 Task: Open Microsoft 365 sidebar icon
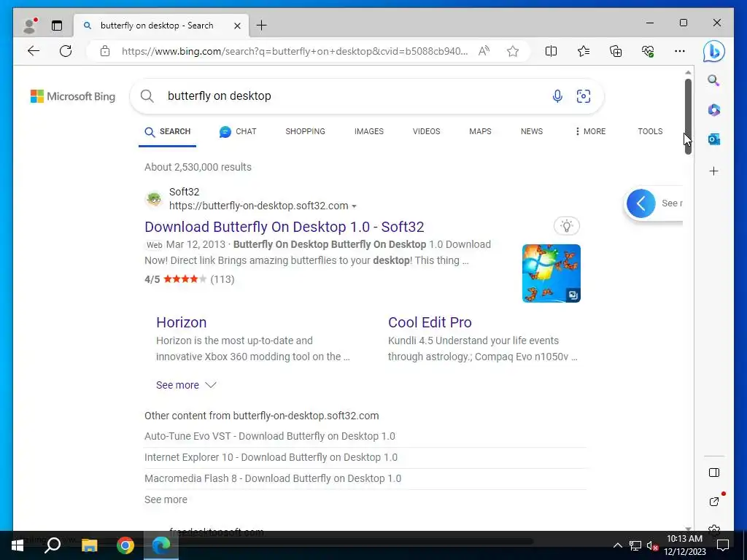pyautogui.click(x=713, y=110)
